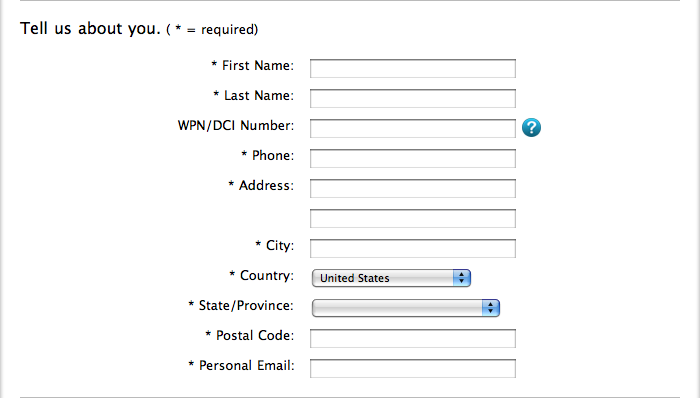Click the First Name input field
This screenshot has height=398, width=700.
(x=413, y=68)
